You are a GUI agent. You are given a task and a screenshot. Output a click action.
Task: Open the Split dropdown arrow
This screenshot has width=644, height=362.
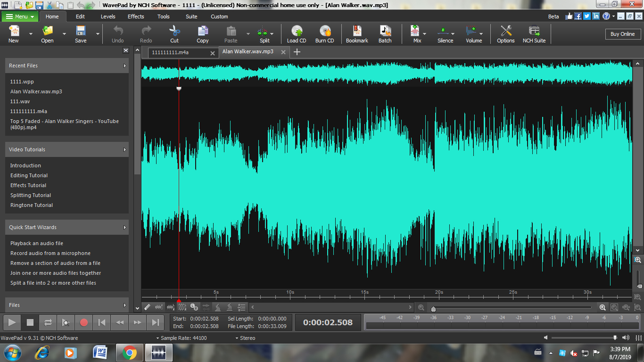click(x=272, y=34)
